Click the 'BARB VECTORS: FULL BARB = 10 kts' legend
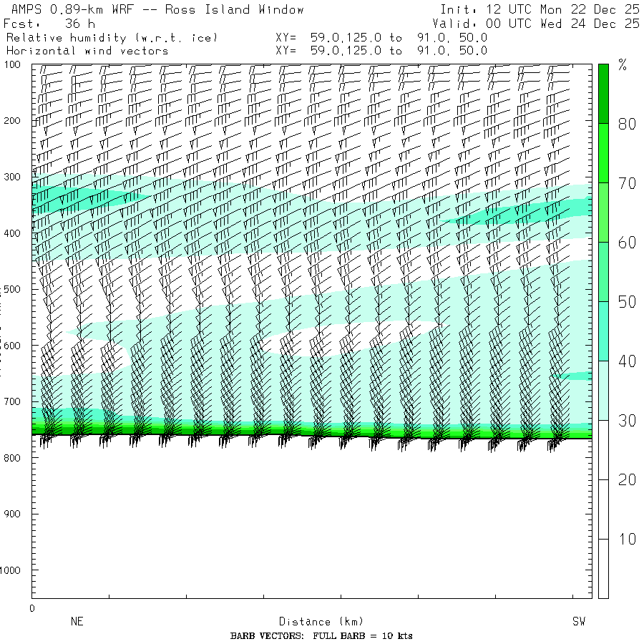Screen dimensions: 644x644 (x=321, y=636)
